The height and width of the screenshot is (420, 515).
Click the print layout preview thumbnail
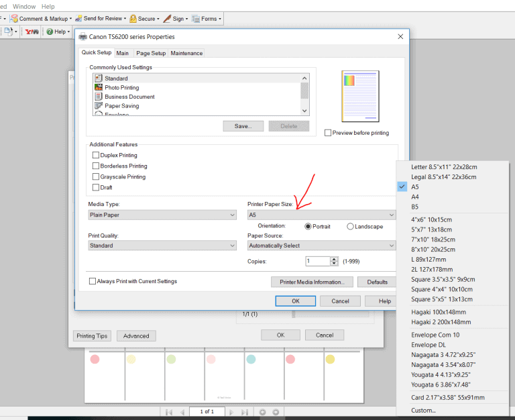pos(360,96)
